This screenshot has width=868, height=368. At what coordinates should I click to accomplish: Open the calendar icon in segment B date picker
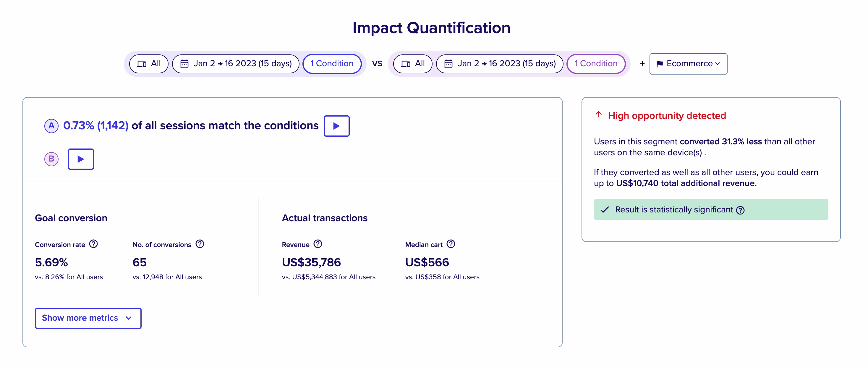pyautogui.click(x=448, y=63)
